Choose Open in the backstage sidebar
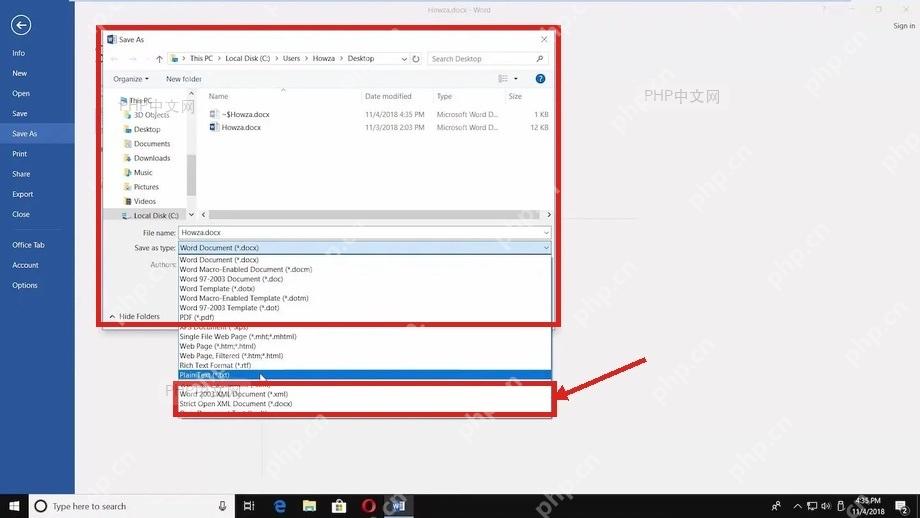The height and width of the screenshot is (518, 920). tap(21, 93)
